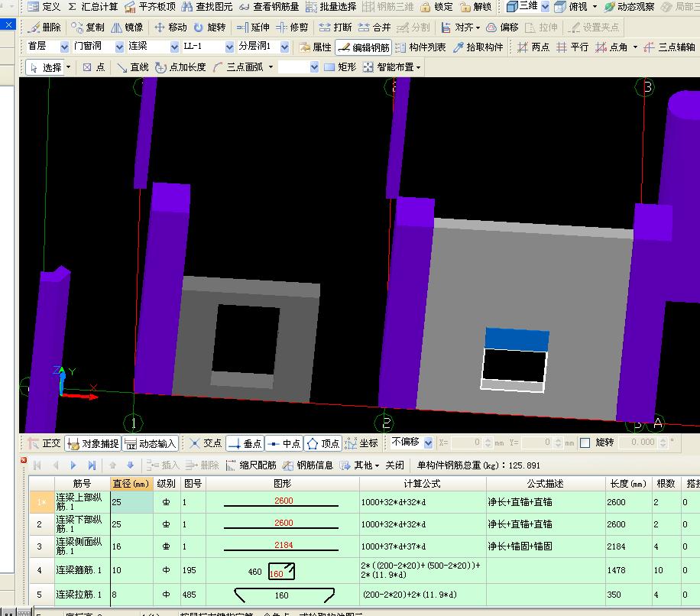The width and height of the screenshot is (700, 616).
Task: Select the 延伸 (extend) tool
Action: tap(253, 28)
